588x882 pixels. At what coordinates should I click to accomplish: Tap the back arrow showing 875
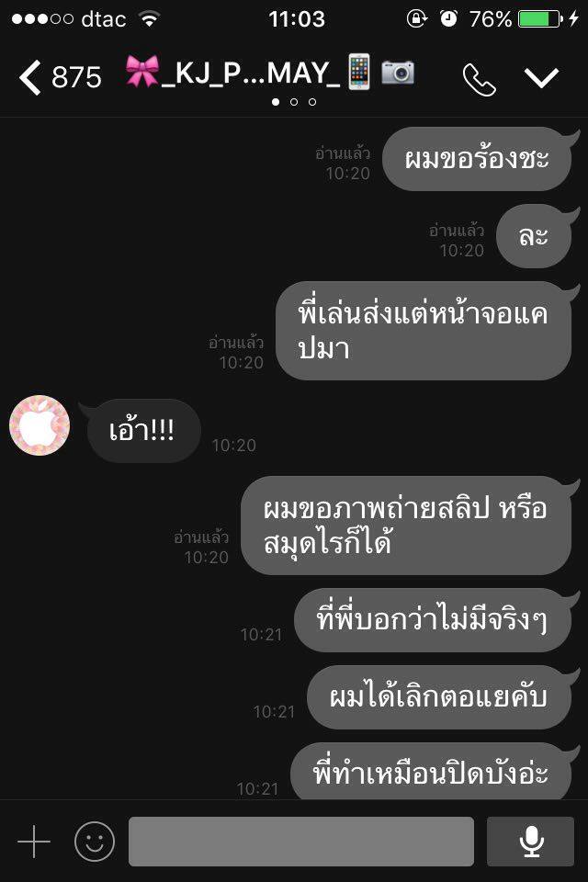(x=60, y=77)
